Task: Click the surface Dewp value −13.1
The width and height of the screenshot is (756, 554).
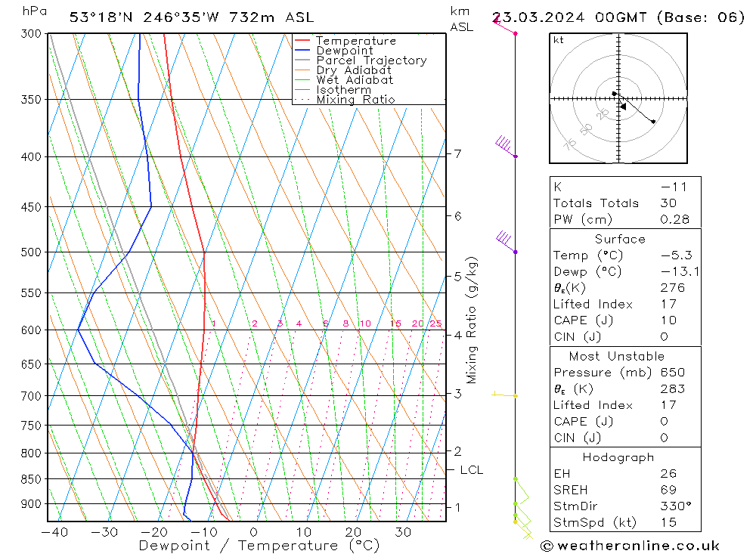Action: point(680,272)
